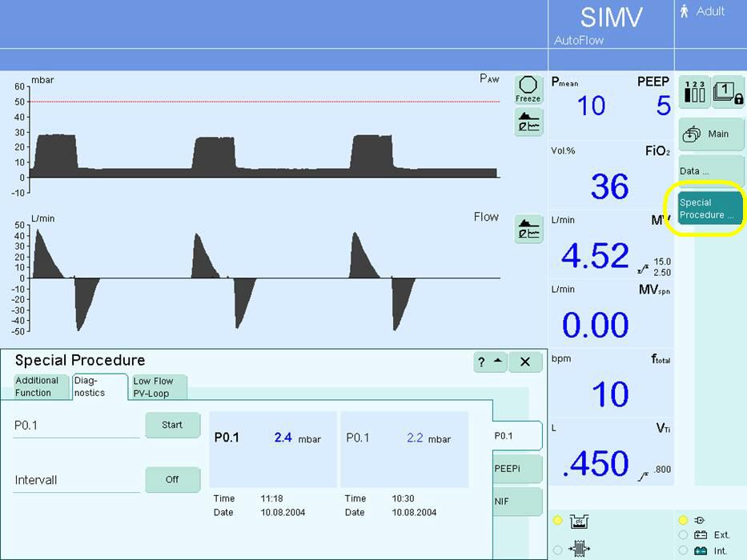
Task: Click the active humidifier icon
Action: click(578, 520)
